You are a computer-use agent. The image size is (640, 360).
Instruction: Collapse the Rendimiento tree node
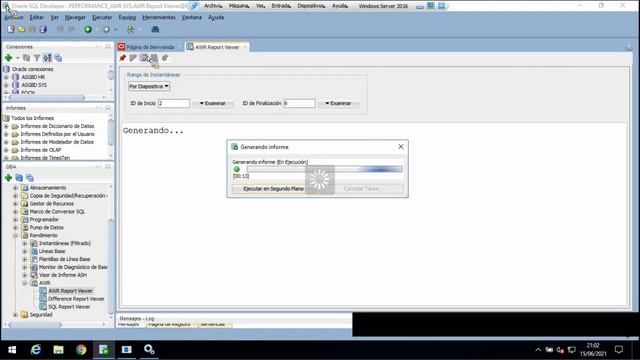click(15, 236)
